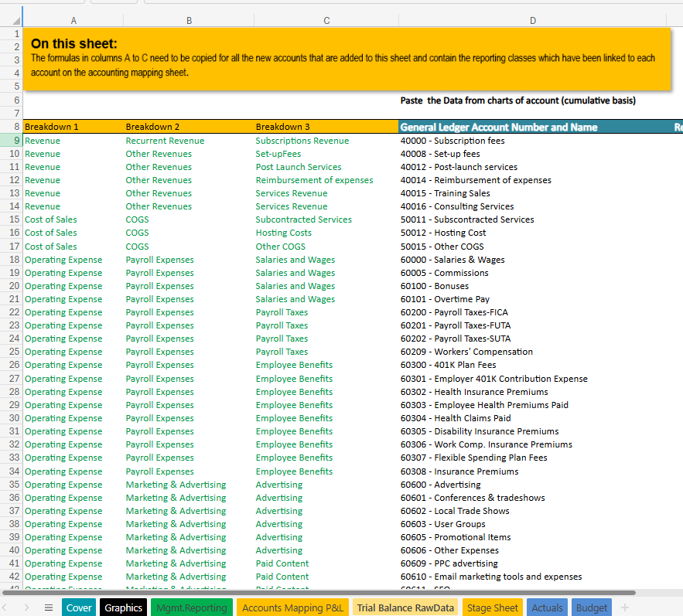Click '60209 - Workers' Compensation' cell
Viewport: 683px width, 616px height.
click(533, 352)
